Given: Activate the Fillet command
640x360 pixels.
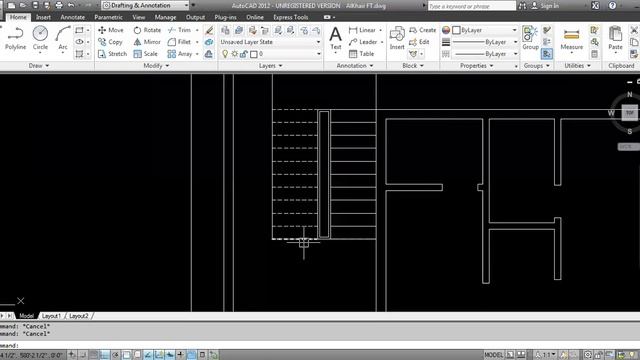Looking at the screenshot, I should [x=180, y=42].
